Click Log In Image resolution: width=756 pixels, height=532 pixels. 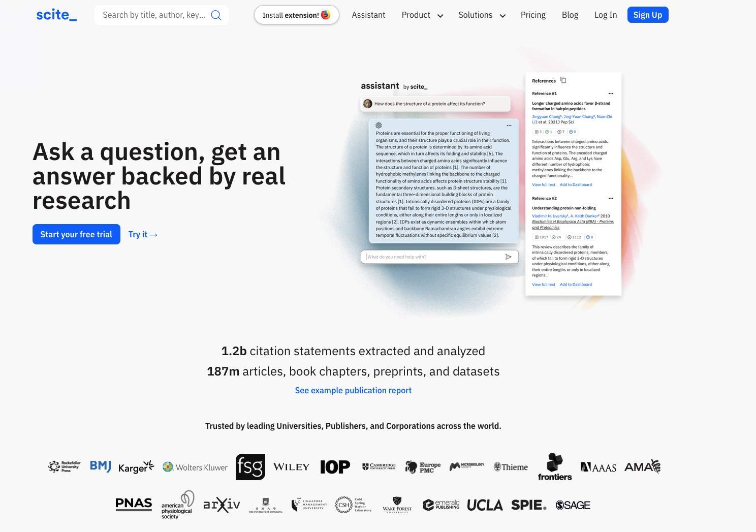(x=606, y=15)
